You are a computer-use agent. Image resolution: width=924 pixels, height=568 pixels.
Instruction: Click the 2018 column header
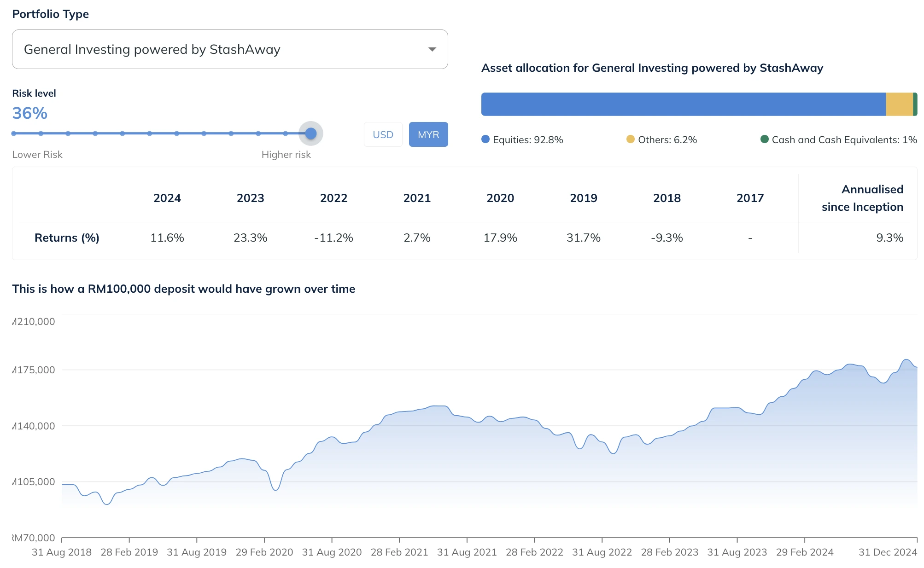tap(667, 198)
